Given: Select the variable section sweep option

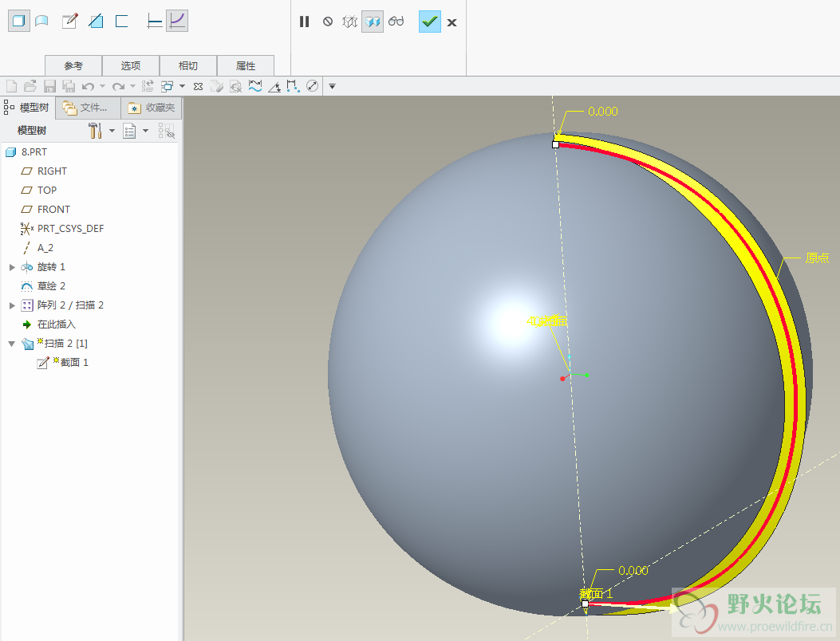Looking at the screenshot, I should (177, 21).
